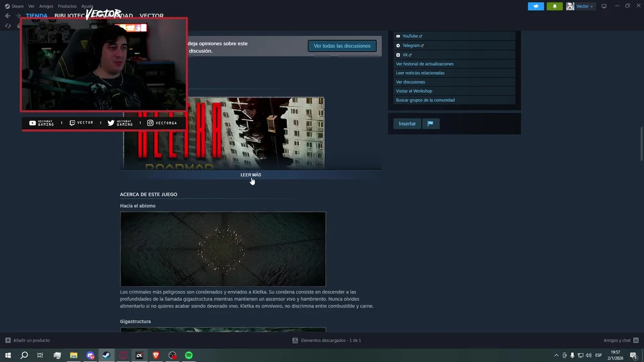
Task: Go to the TIENDA tab
Action: coord(36,16)
